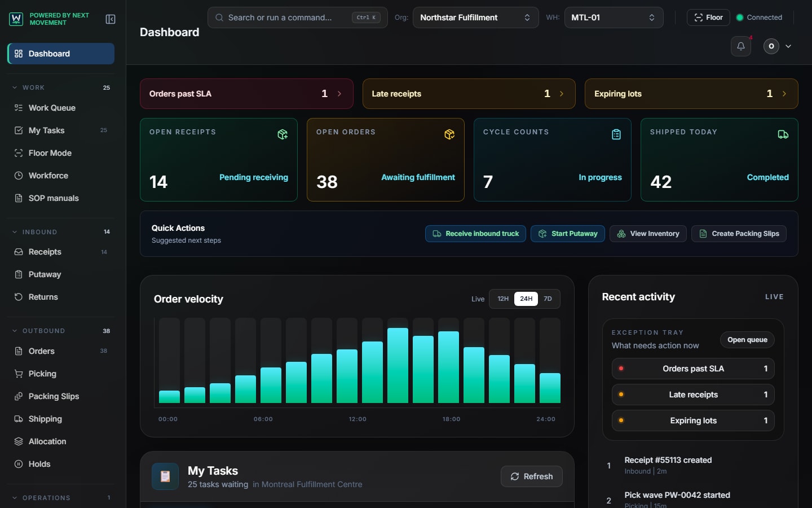Collapse the OUTBOUND sidebar section

tap(15, 331)
